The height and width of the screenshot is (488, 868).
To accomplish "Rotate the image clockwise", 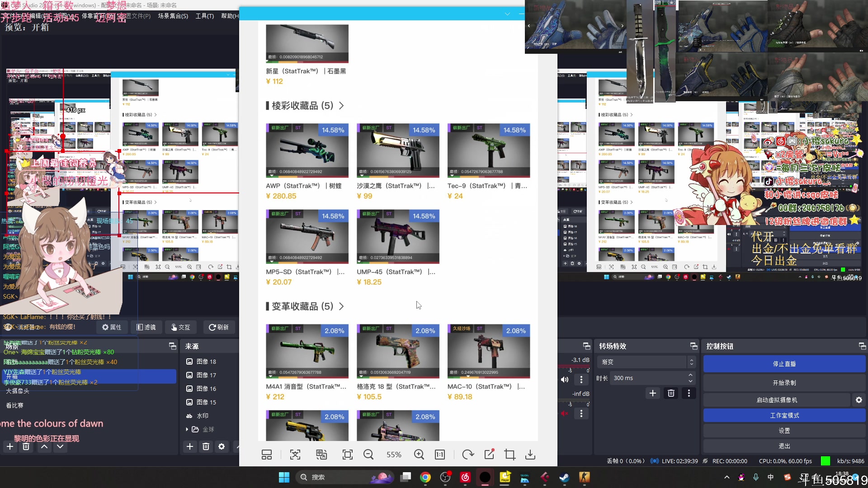I will [x=468, y=455].
